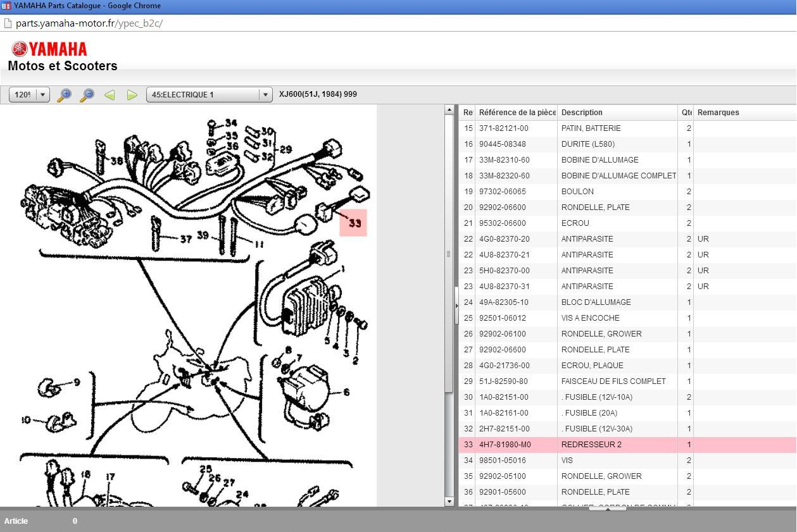Screen dimensions: 797x532
Task: Click the zoom out magnifier icon
Action: click(x=87, y=95)
